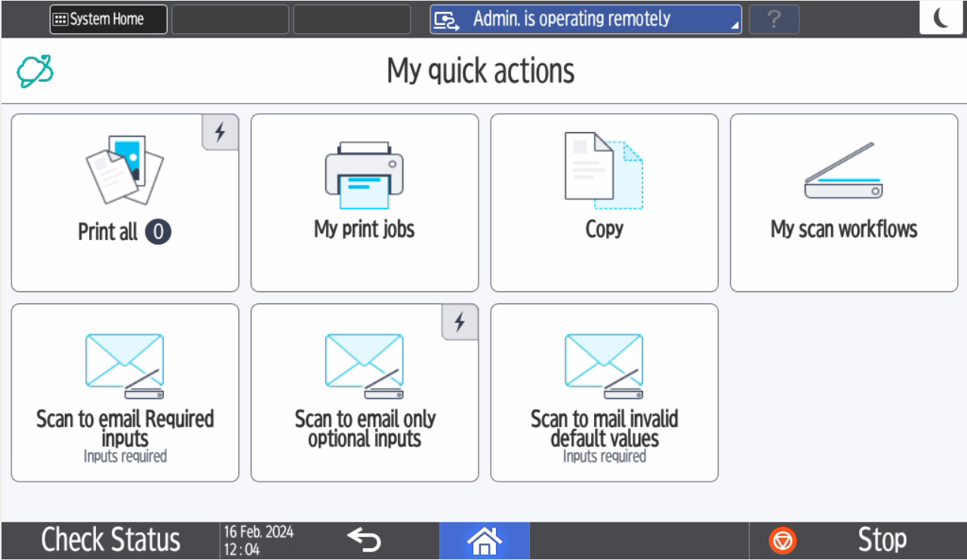Open the Check Status screen
967x560 pixels.
[110, 539]
